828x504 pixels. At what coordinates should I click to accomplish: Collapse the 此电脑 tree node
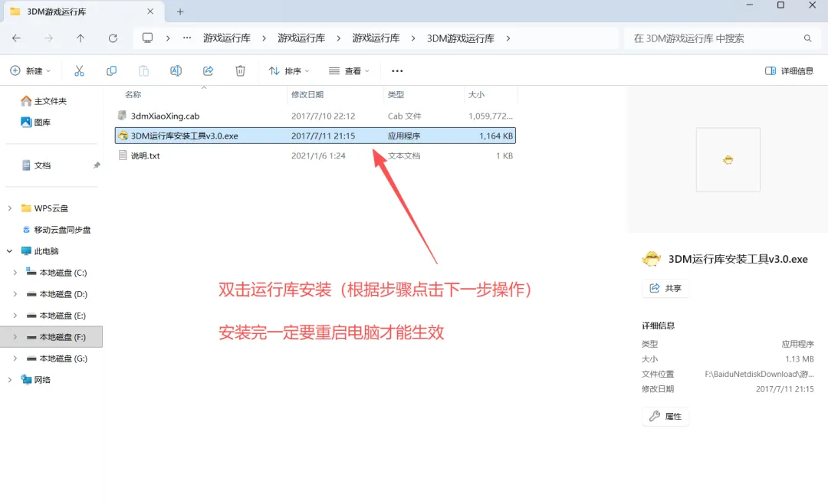click(9, 250)
